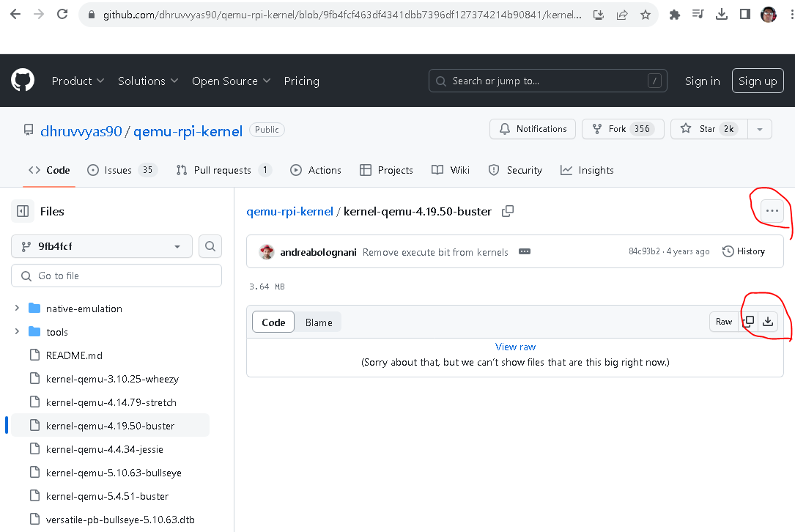
Task: Select kernel-qemu-4.19.50-buster in tree
Action: click(x=109, y=426)
